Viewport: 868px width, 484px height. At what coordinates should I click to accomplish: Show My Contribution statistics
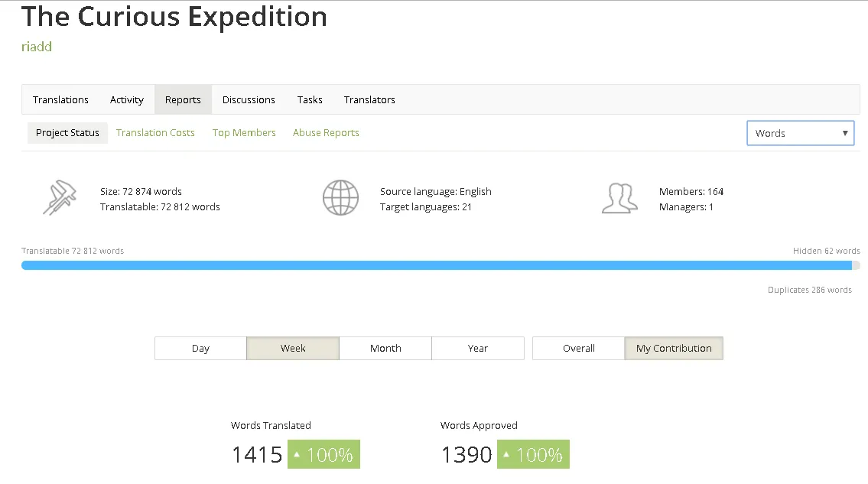pyautogui.click(x=674, y=349)
